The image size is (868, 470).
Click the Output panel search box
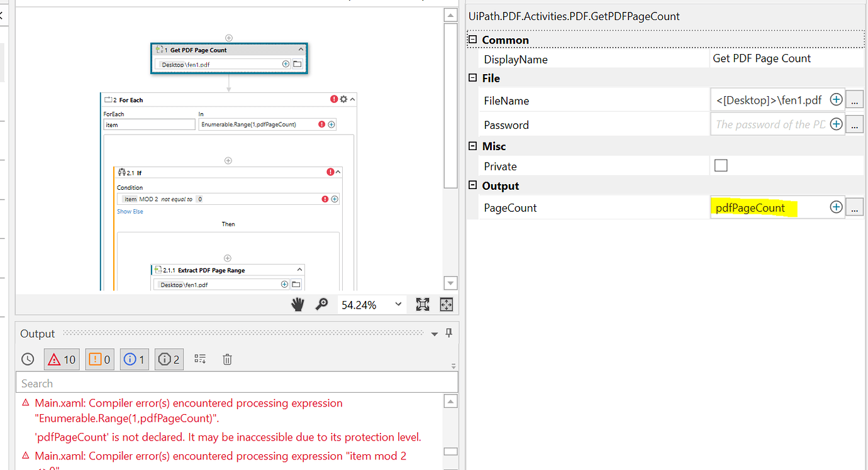(237, 383)
